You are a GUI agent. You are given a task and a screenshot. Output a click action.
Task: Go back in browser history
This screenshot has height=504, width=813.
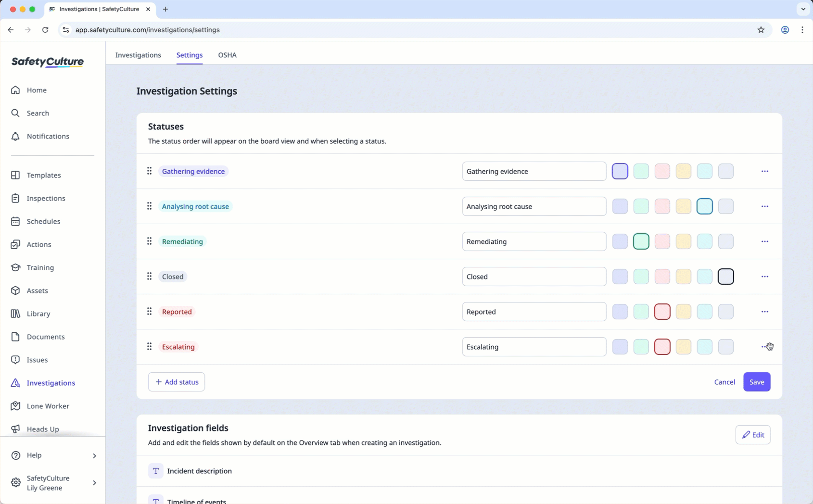coord(11,30)
